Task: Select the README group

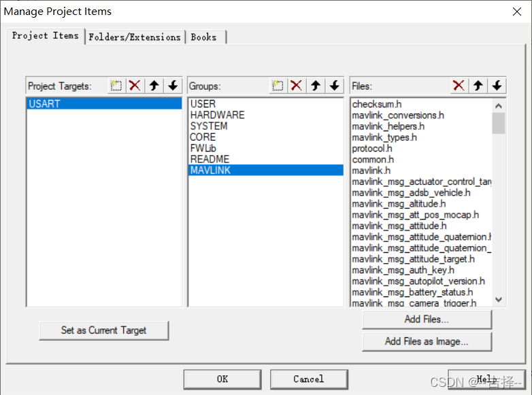Action: point(266,159)
